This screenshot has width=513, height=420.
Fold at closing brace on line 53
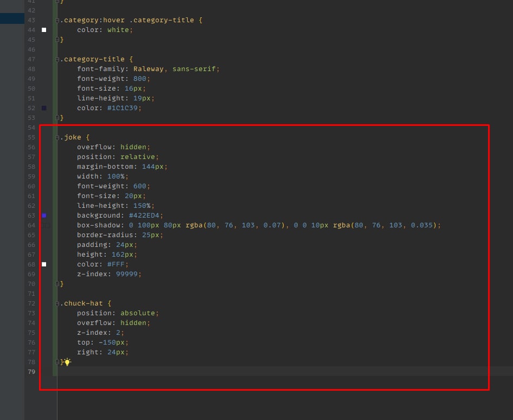click(x=57, y=118)
